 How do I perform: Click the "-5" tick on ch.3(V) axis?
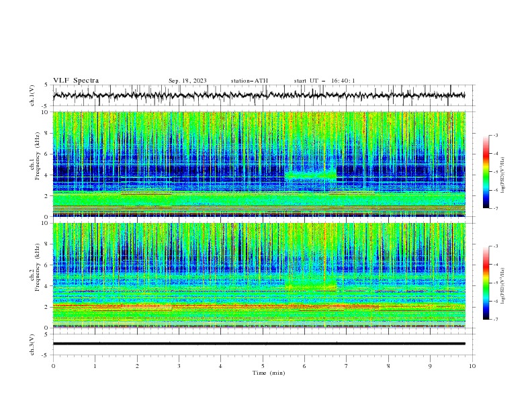coord(45,355)
